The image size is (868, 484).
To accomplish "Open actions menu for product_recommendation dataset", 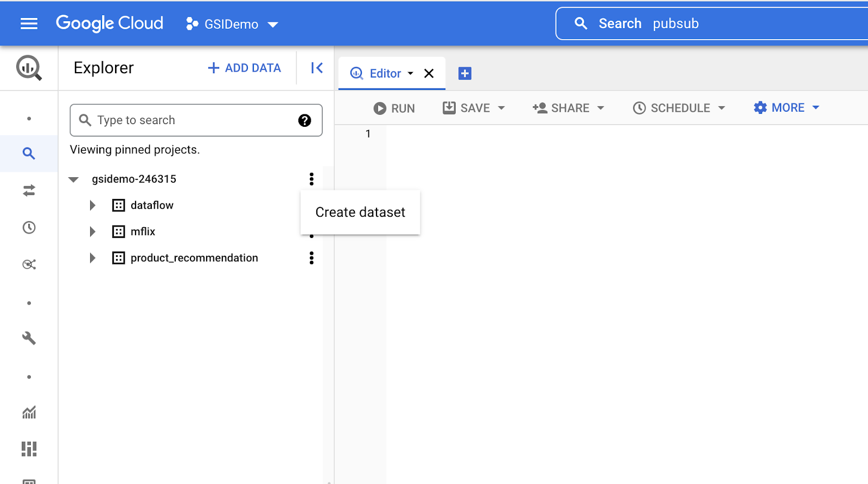I will 311,258.
